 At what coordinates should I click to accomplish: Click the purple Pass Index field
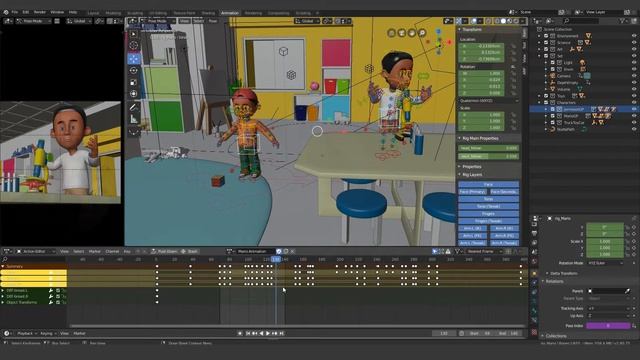608,326
